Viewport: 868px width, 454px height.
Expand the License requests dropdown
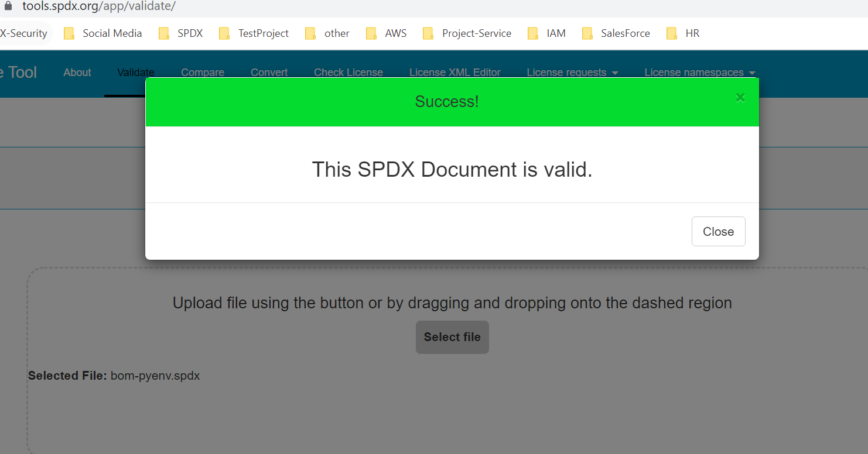[572, 72]
